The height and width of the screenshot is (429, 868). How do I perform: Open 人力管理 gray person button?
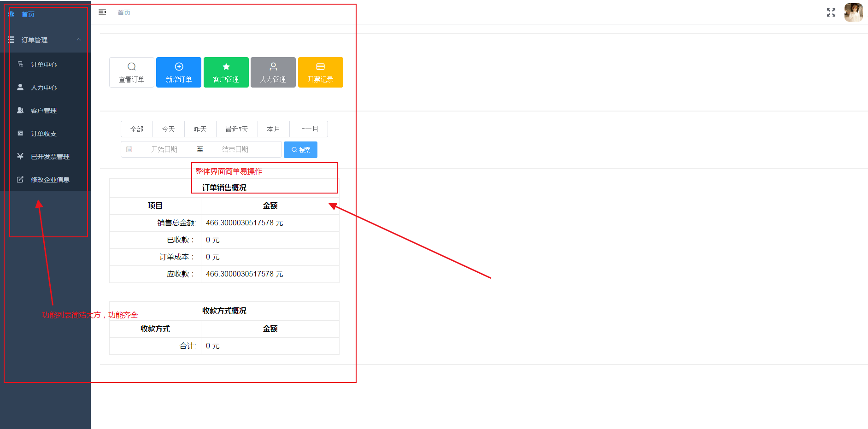pyautogui.click(x=273, y=72)
